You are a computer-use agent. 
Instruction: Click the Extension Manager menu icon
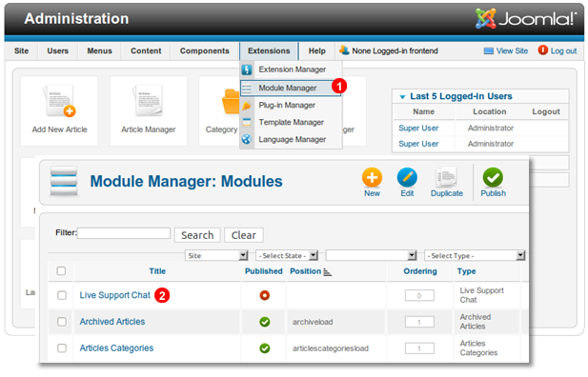coord(247,69)
